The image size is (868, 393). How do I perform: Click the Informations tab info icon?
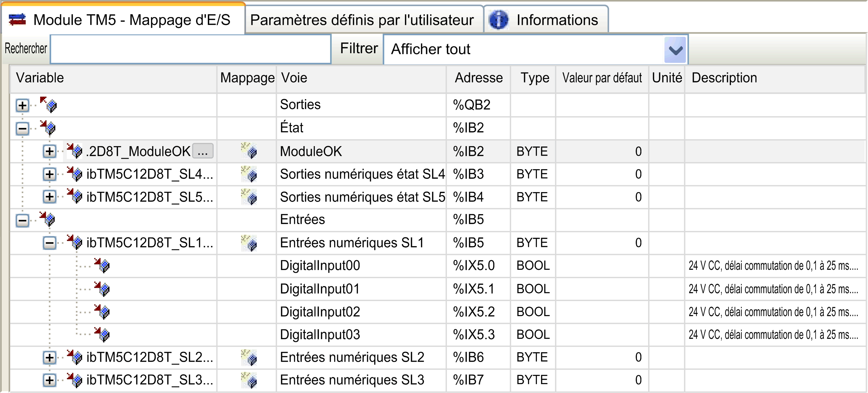[x=498, y=20]
